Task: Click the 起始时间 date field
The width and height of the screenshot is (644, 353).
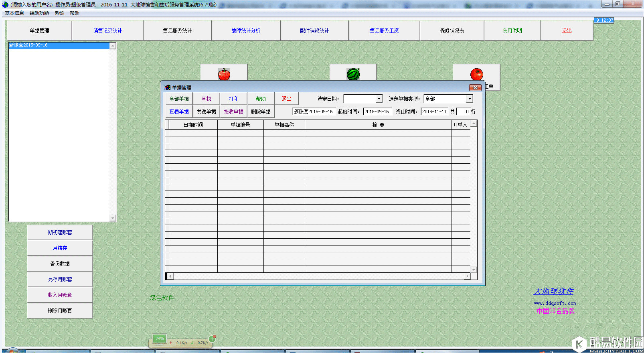Action: pos(377,112)
